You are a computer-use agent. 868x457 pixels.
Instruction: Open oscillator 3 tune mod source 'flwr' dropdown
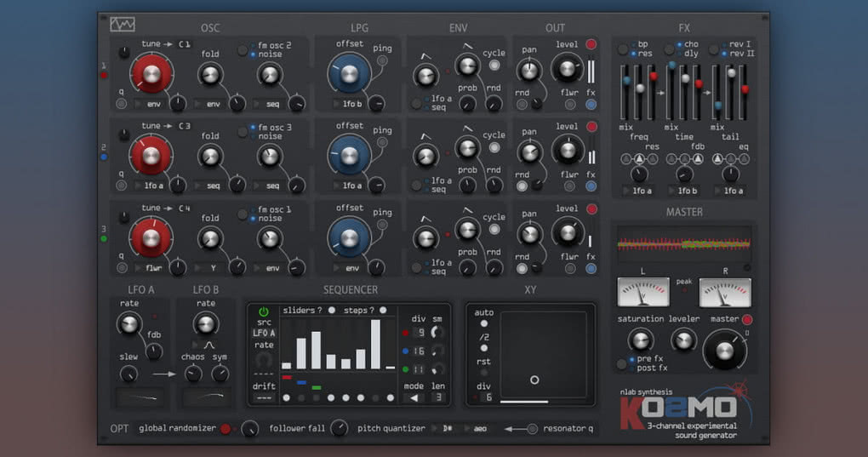150,268
